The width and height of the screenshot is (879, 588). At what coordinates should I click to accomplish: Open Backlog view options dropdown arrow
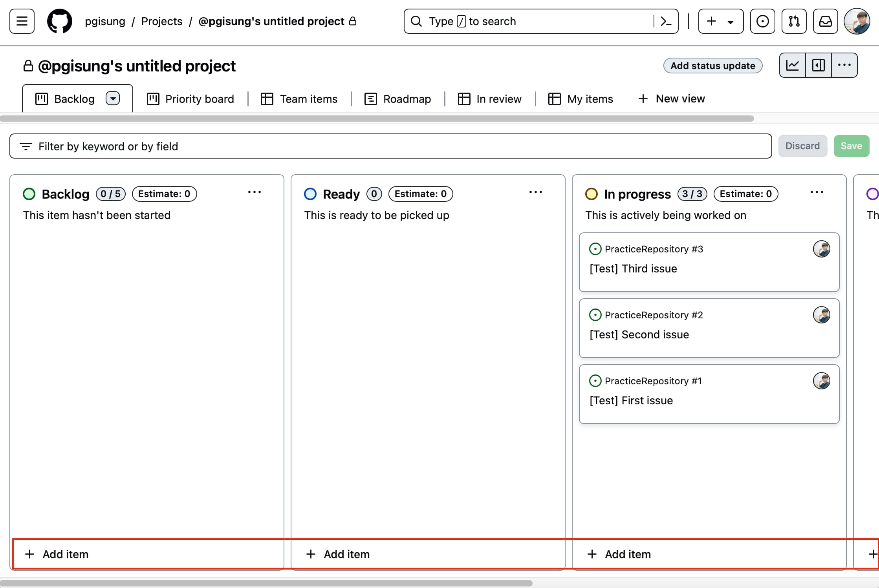[x=113, y=99]
